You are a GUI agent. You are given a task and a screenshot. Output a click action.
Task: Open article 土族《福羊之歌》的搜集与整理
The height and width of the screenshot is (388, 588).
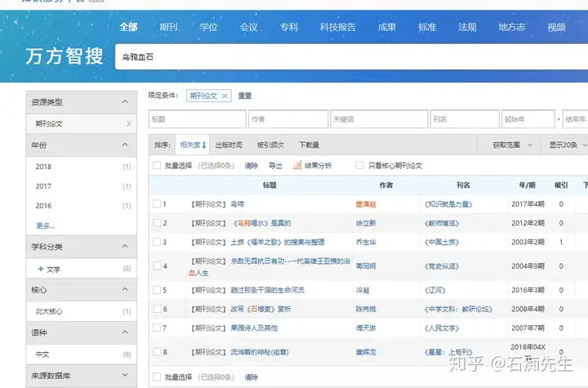(278, 242)
